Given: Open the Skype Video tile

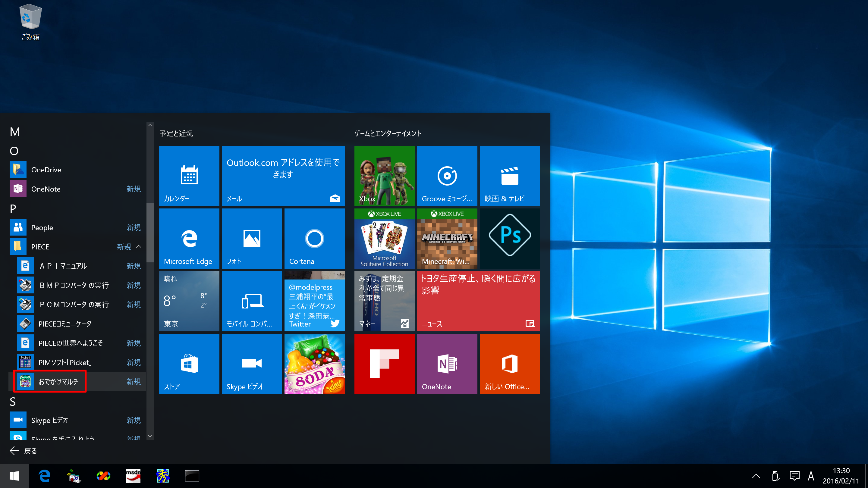Looking at the screenshot, I should point(252,363).
